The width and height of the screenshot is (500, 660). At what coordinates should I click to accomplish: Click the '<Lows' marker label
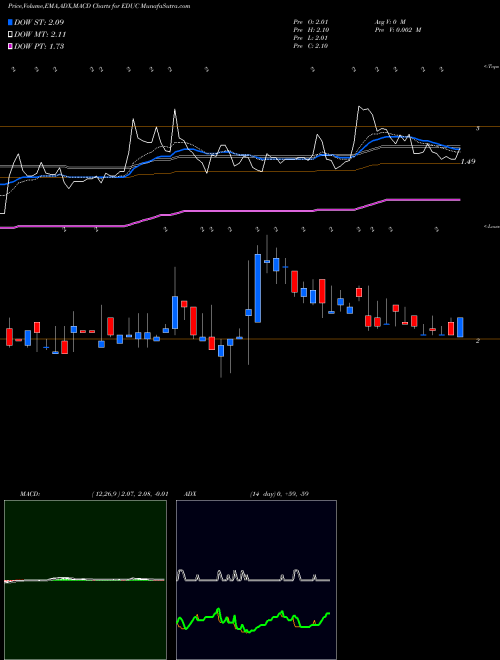coord(491,226)
